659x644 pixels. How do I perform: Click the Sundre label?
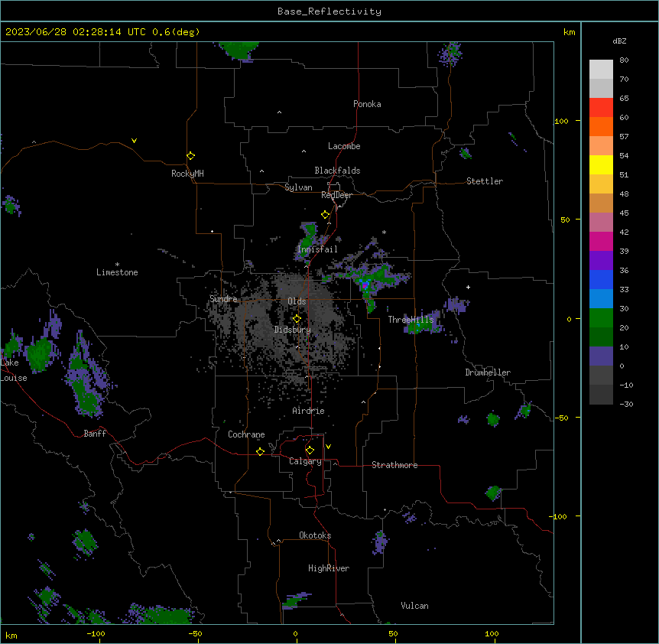[223, 299]
